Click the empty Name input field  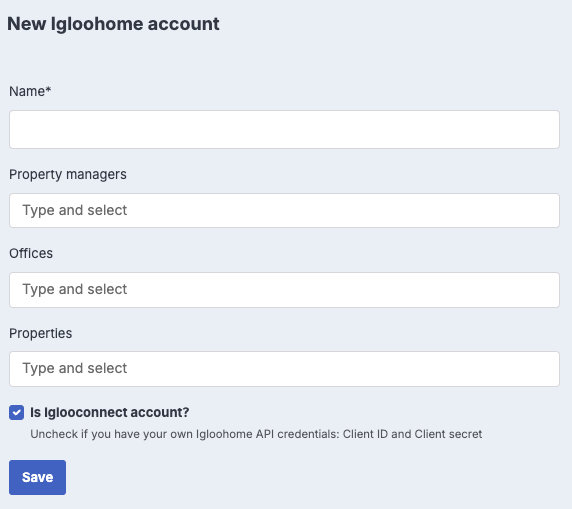point(284,129)
